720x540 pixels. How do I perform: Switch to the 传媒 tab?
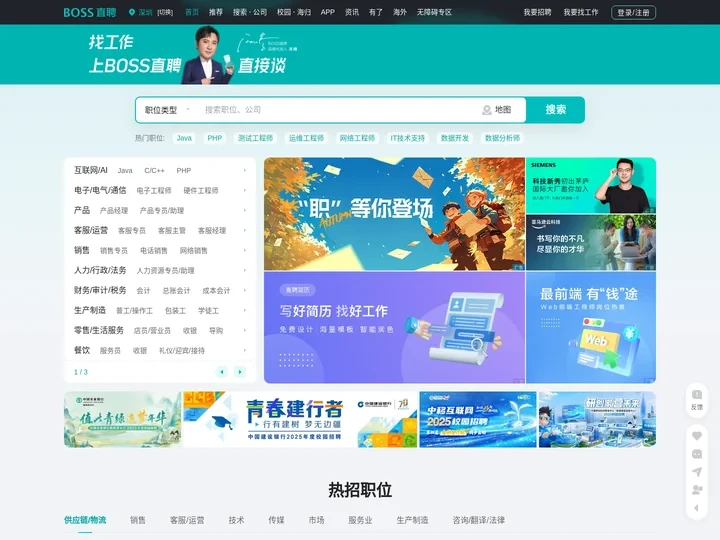click(x=276, y=520)
